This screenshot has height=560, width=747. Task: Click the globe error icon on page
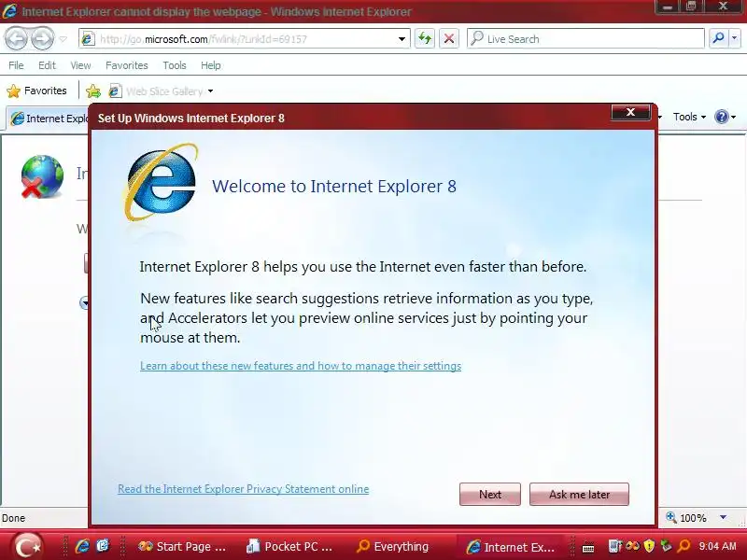click(42, 176)
